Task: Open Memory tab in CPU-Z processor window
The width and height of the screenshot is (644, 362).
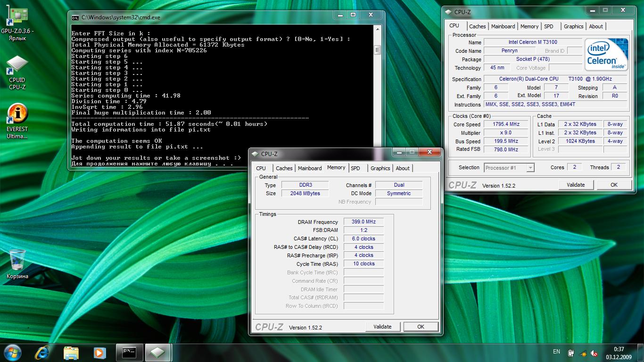Action: tap(529, 26)
